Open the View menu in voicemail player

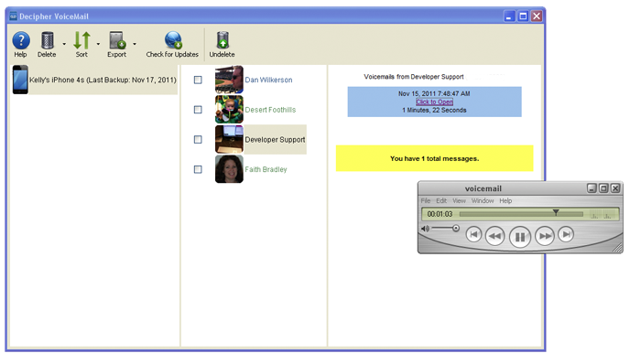(460, 200)
